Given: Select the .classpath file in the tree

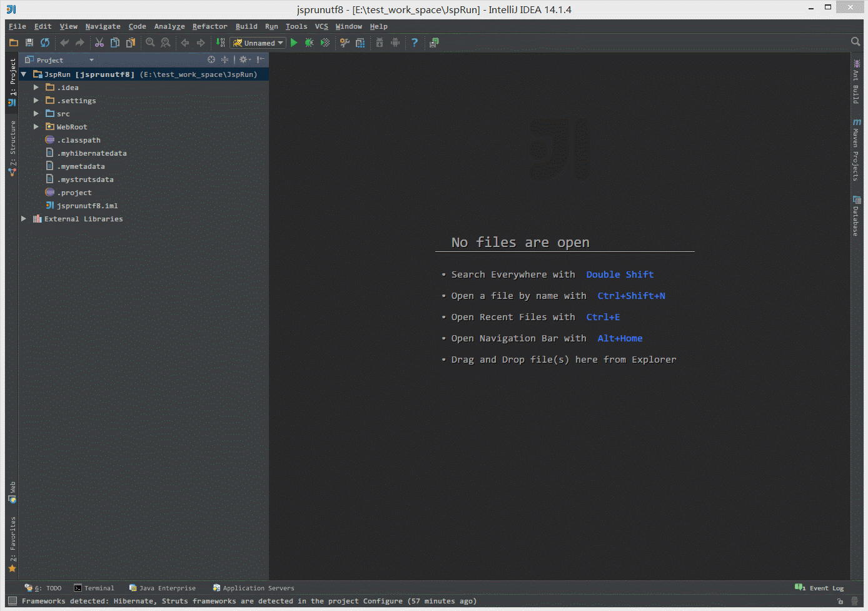Looking at the screenshot, I should pos(80,140).
